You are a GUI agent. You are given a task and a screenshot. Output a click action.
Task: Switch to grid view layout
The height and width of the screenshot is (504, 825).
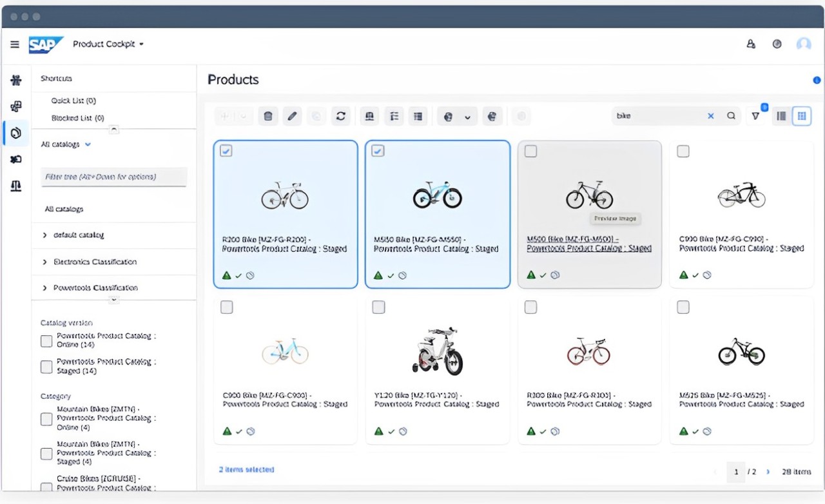(802, 116)
